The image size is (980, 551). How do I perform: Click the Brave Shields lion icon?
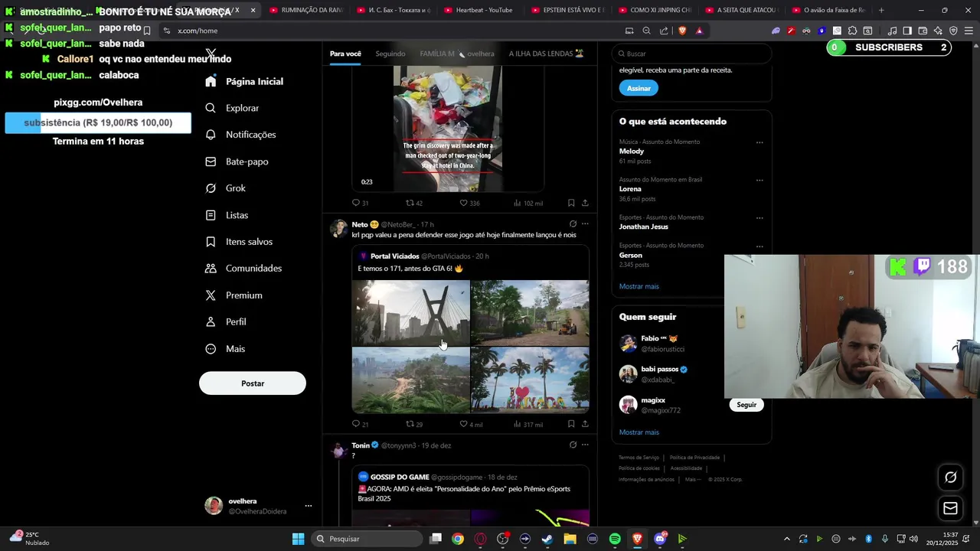(x=682, y=31)
